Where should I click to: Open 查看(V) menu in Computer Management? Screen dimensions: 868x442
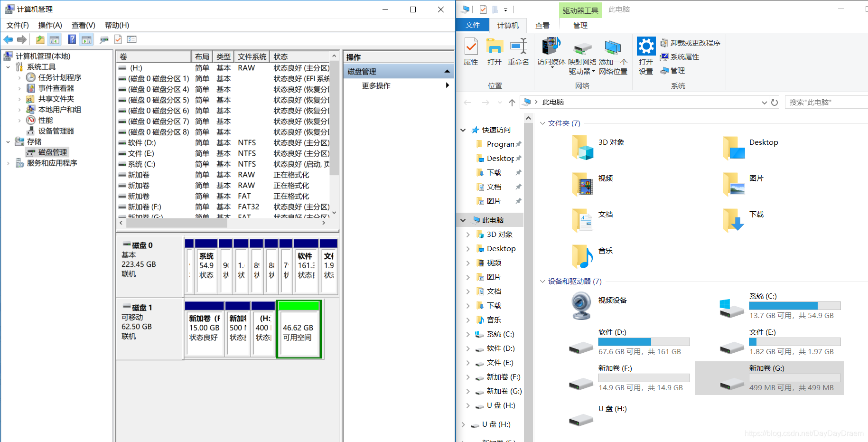tap(84, 25)
